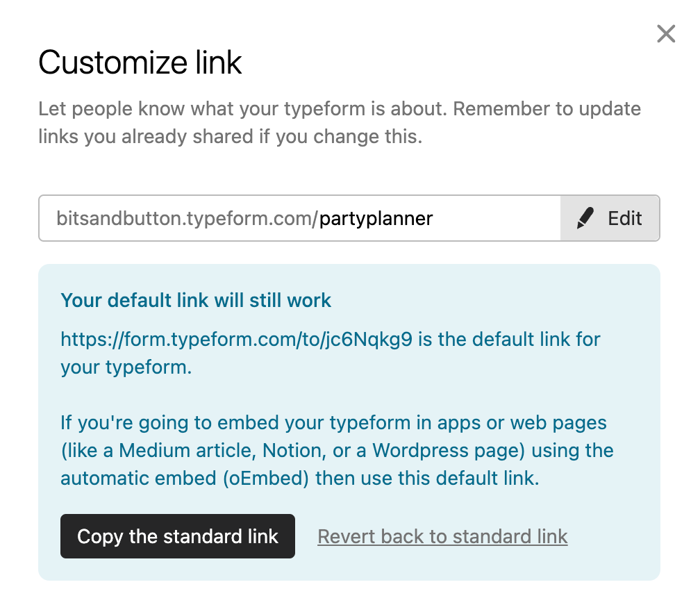
Task: Click the oEmbed paragraph in the info box
Action: pyautogui.click(x=337, y=450)
